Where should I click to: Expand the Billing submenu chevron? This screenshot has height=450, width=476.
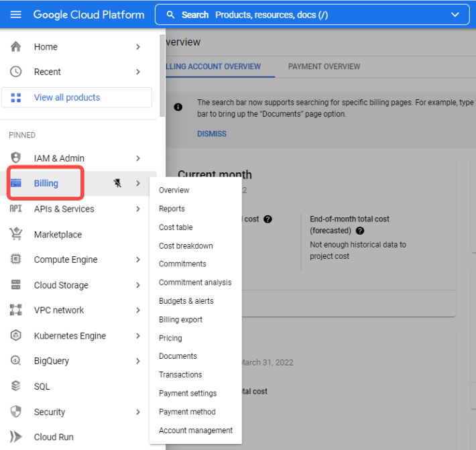(138, 183)
